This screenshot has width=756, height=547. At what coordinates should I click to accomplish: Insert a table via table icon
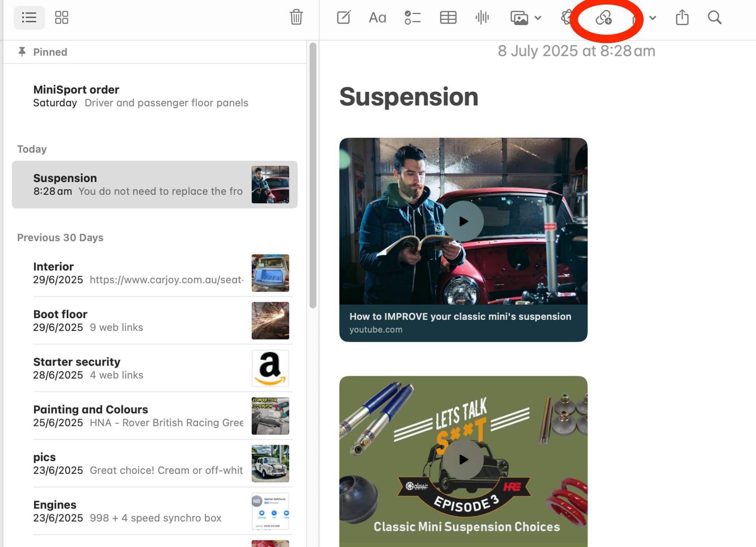point(448,18)
